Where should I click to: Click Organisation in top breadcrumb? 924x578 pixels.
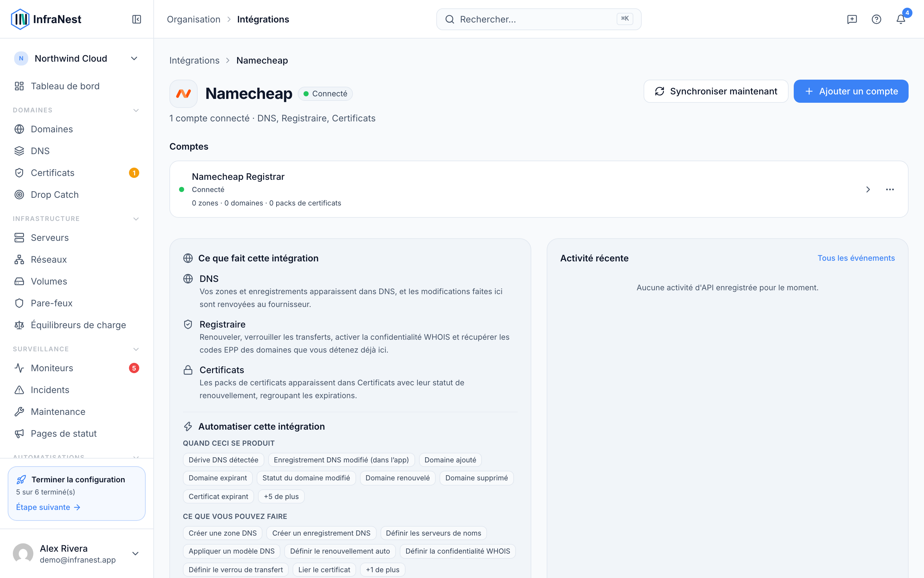(193, 19)
